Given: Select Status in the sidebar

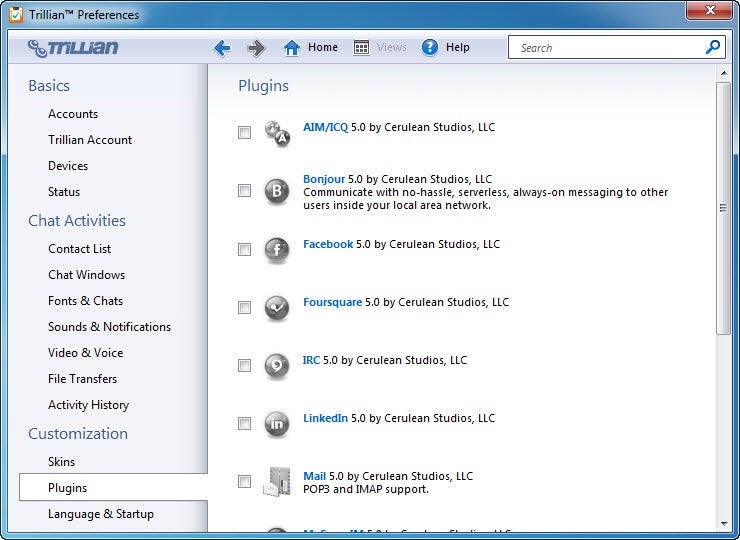Looking at the screenshot, I should point(64,192).
